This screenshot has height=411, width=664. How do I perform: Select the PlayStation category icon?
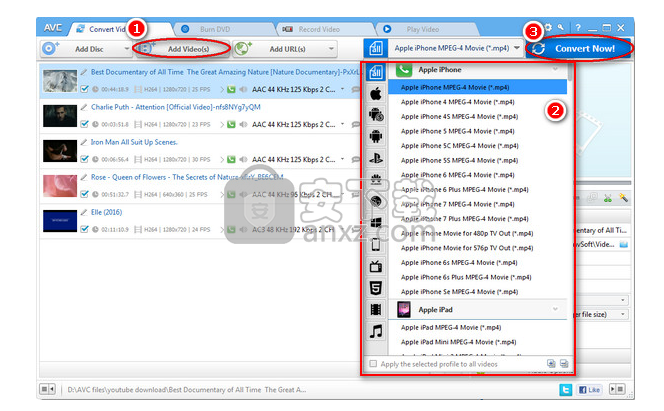(376, 159)
